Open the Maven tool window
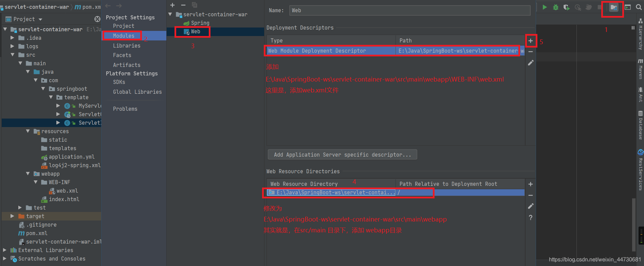Screen dimensions: 644x266 [641, 69]
